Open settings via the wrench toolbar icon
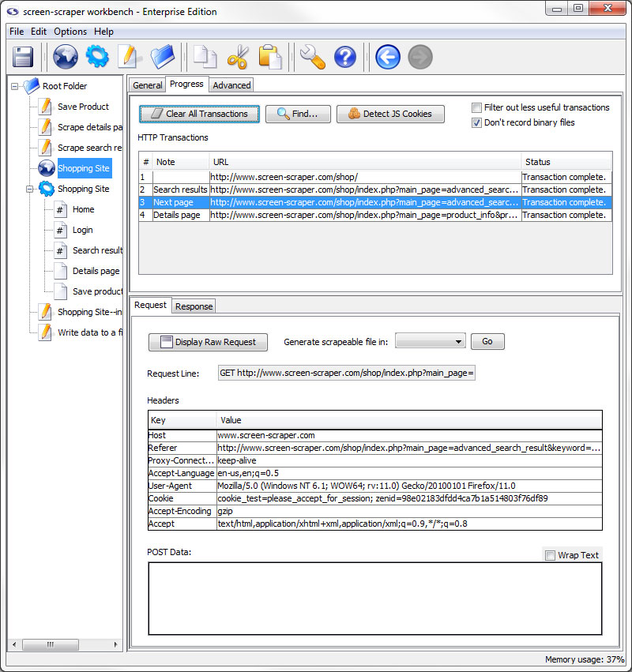 [x=313, y=57]
